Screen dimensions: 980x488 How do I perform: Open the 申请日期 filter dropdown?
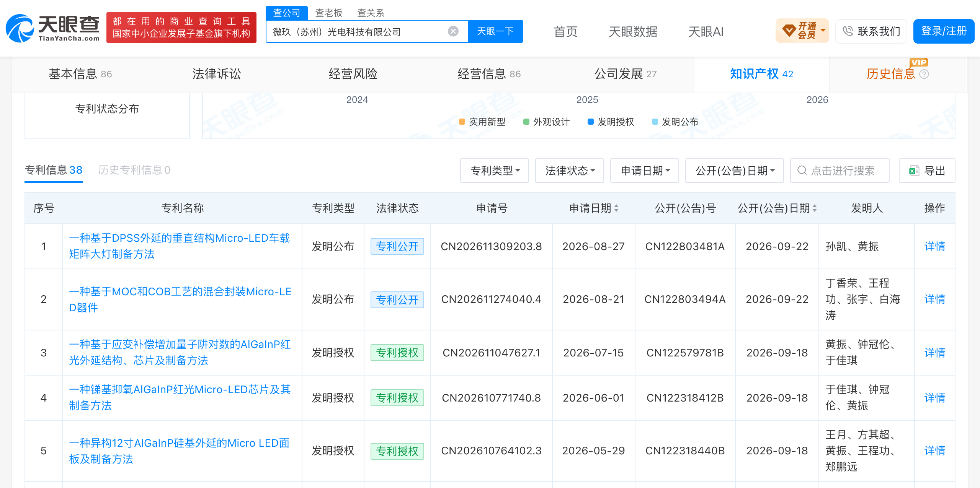point(645,171)
